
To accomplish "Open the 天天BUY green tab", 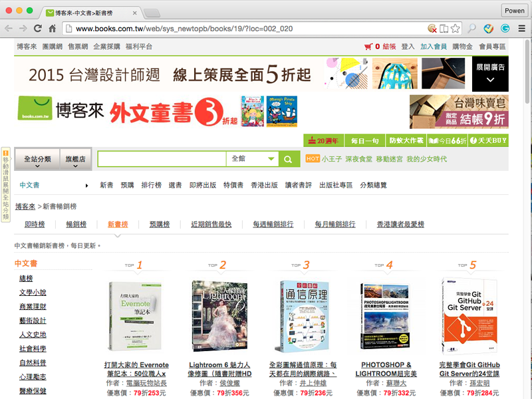I will [488, 140].
